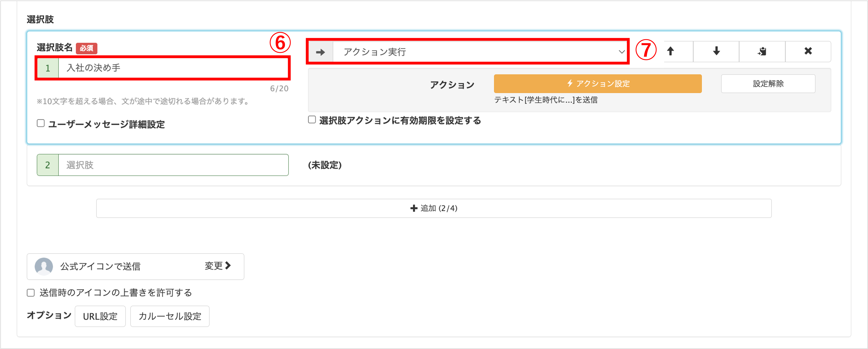Click the ※10文字を超える場合 note text
Image resolution: width=868 pixels, height=349 pixels.
[143, 101]
